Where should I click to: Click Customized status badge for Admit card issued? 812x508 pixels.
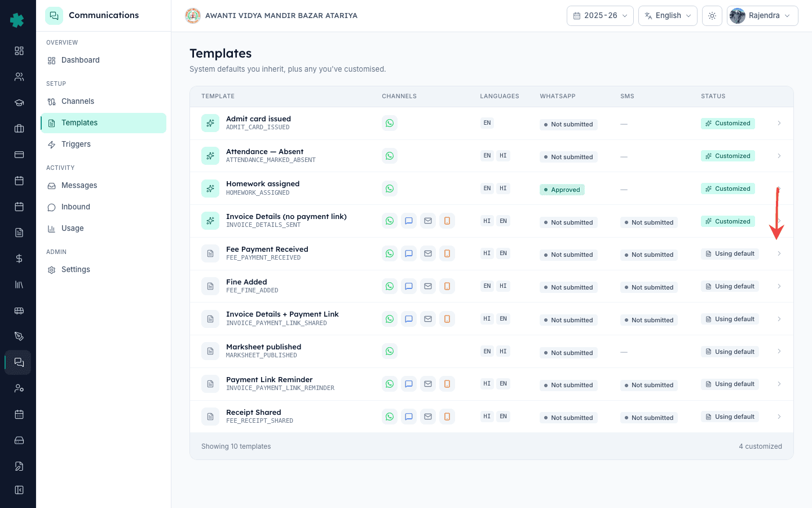click(x=728, y=123)
